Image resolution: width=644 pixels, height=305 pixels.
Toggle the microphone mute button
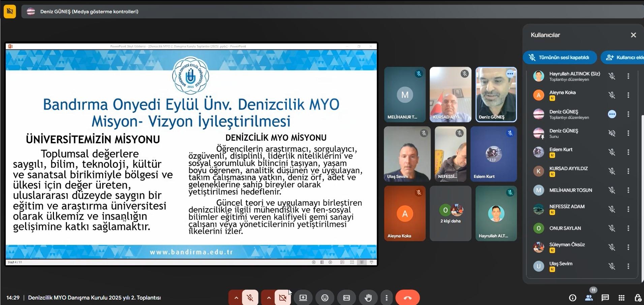[x=250, y=298]
